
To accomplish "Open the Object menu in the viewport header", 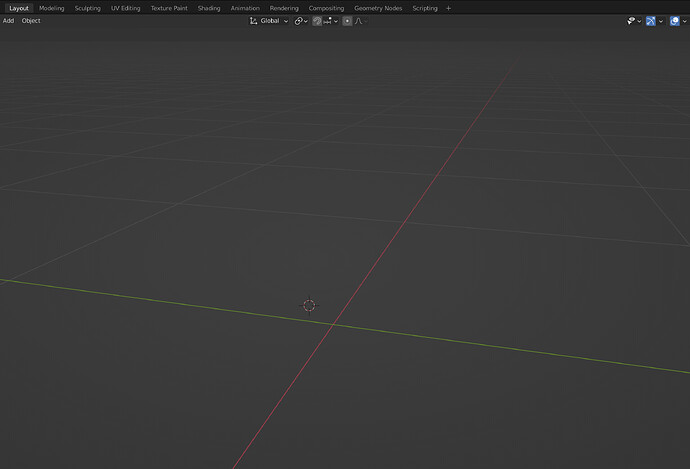I will (31, 21).
